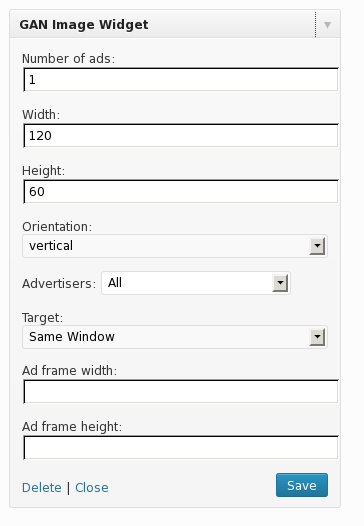Click the "Orientation:" label

pyautogui.click(x=57, y=227)
